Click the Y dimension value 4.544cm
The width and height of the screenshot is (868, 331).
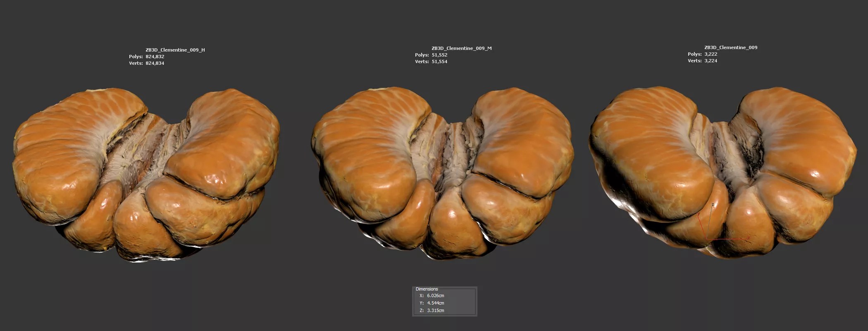pos(435,303)
